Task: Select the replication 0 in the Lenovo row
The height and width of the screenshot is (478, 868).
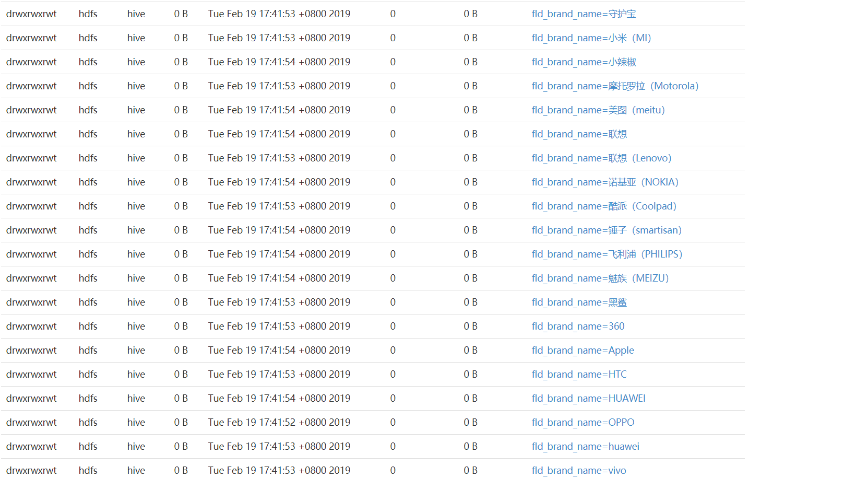Action: [x=393, y=158]
